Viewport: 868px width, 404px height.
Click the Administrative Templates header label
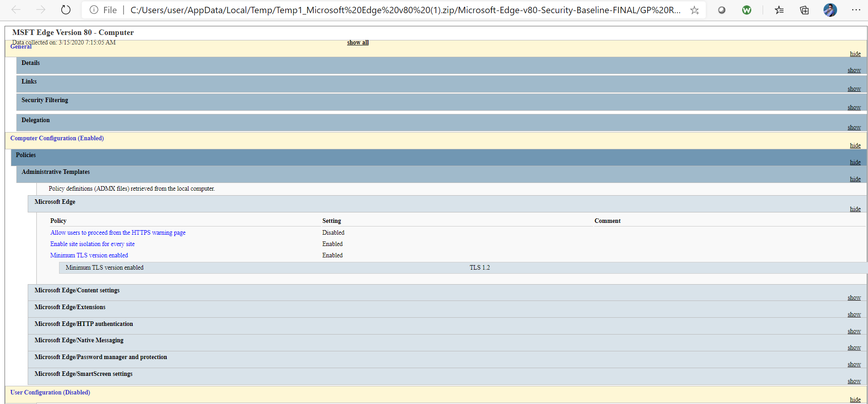click(x=55, y=172)
